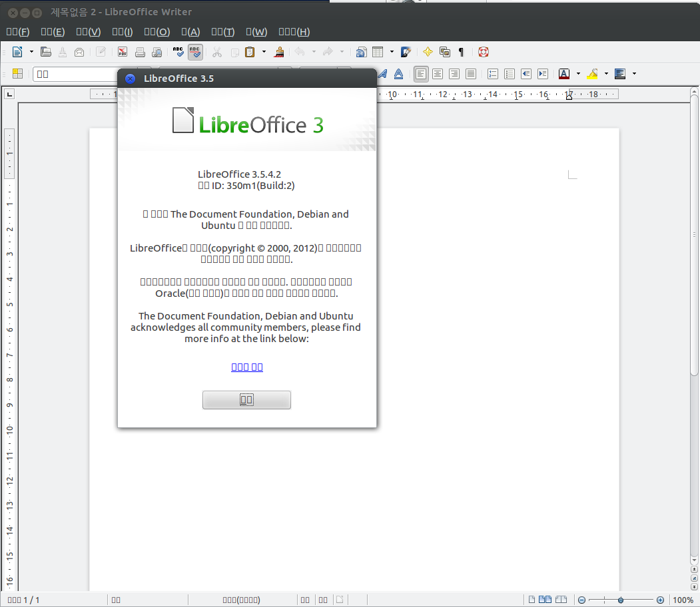Open a file using the Open folder icon
This screenshot has height=607, width=700.
(x=45, y=52)
